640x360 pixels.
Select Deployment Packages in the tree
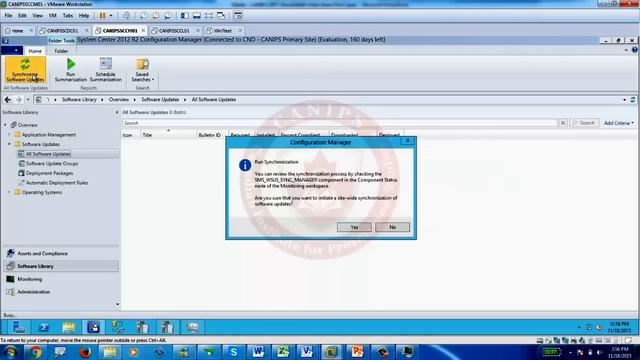coord(49,173)
